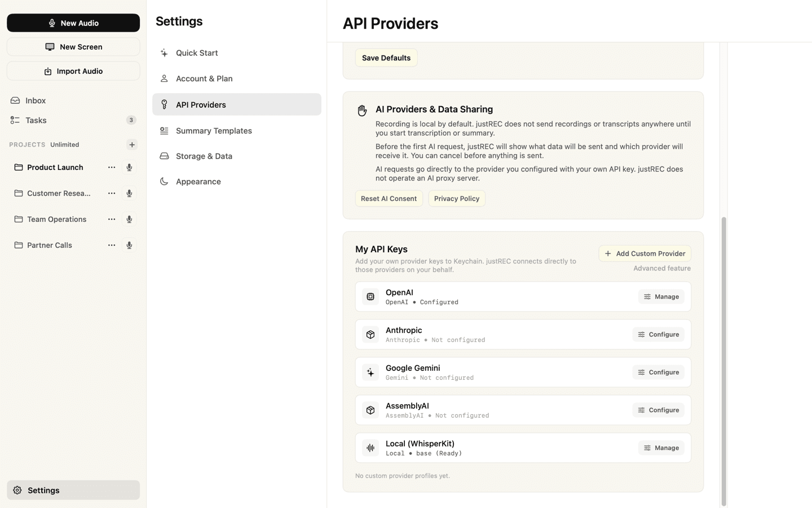Go to Appearance settings
812x508 pixels.
pyautogui.click(x=237, y=181)
